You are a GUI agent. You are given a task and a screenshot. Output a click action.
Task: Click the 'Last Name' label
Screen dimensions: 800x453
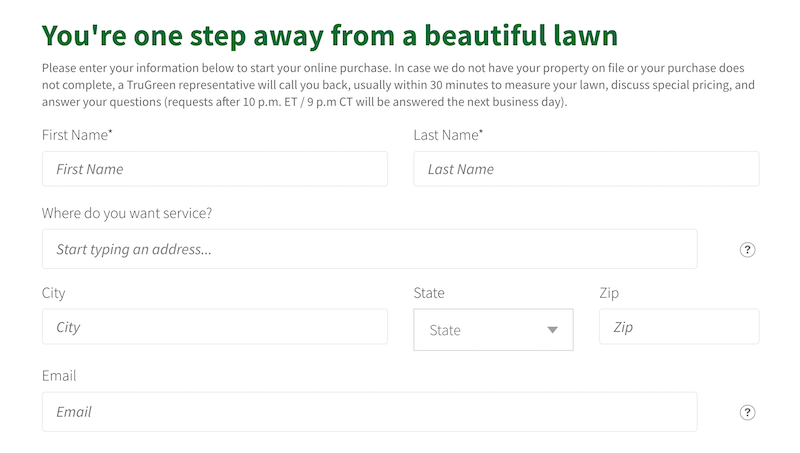(446, 134)
